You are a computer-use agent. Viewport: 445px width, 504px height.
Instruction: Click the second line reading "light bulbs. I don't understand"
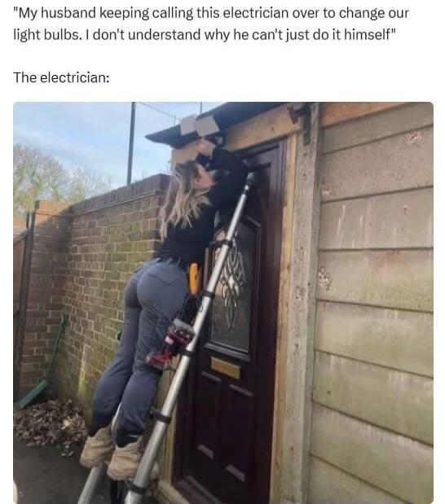coord(205,35)
